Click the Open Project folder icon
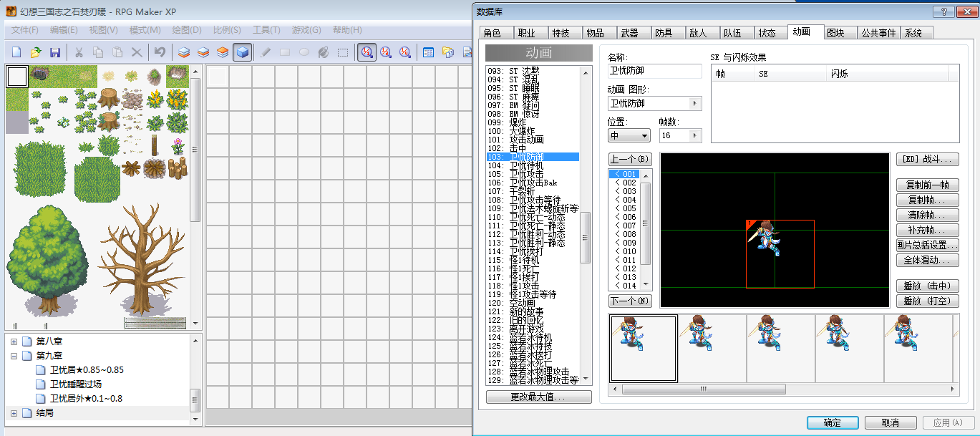This screenshot has width=980, height=436. pos(36,52)
